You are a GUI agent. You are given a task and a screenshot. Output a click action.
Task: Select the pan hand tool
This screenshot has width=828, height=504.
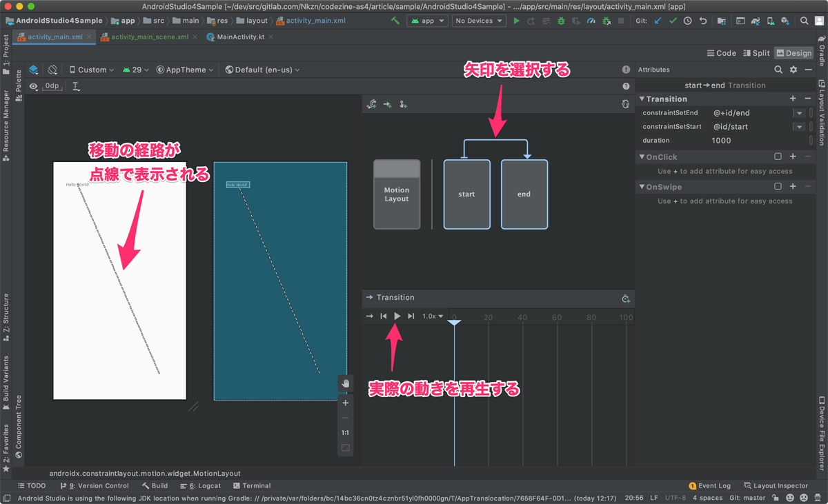(x=346, y=383)
